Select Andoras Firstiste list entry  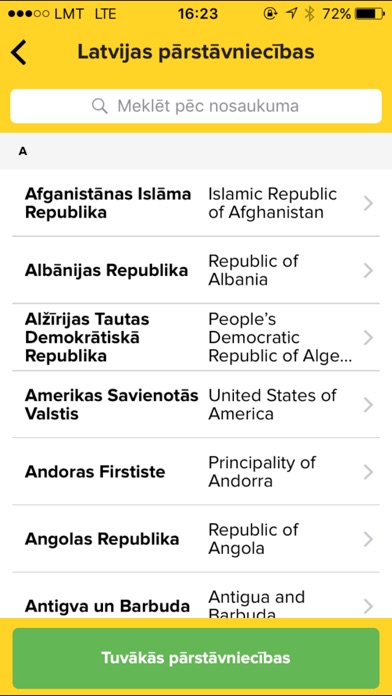[x=196, y=472]
